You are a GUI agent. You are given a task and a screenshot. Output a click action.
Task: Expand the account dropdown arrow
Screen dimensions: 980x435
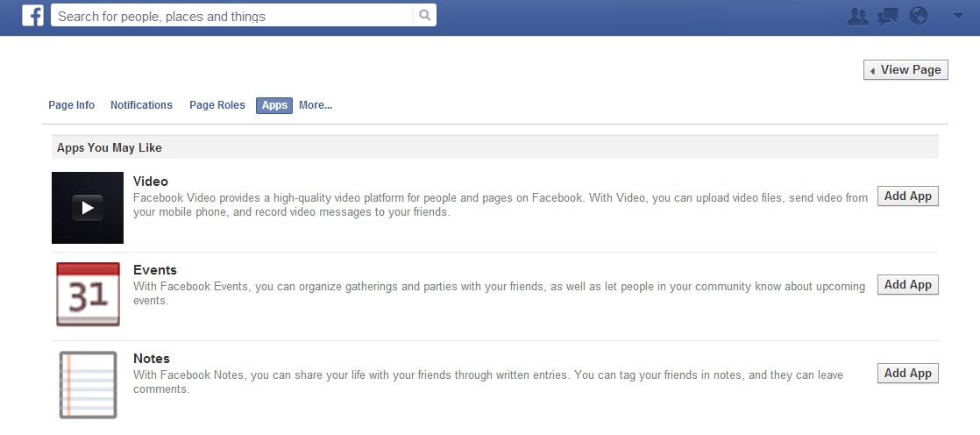pyautogui.click(x=958, y=17)
